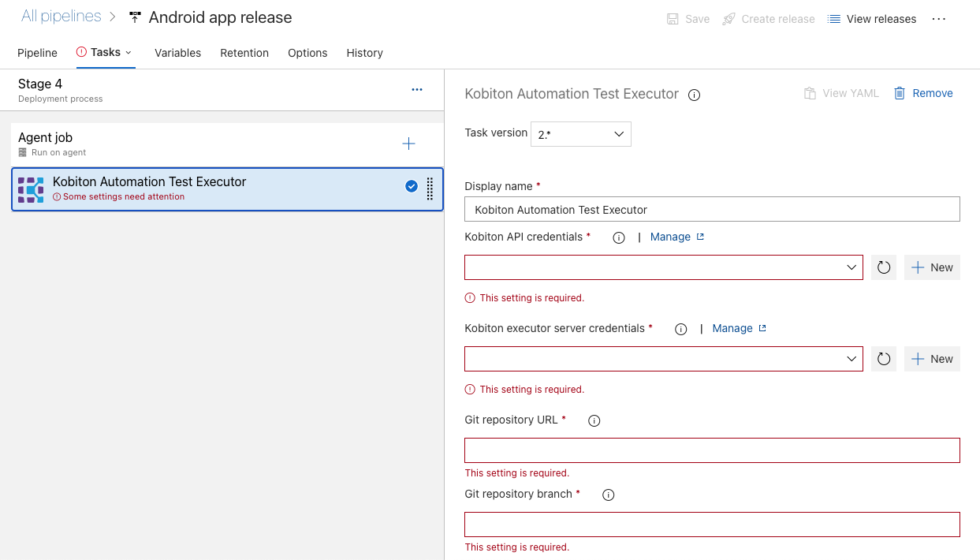980x560 pixels.
Task: Click the Android app release title
Action: 220,17
